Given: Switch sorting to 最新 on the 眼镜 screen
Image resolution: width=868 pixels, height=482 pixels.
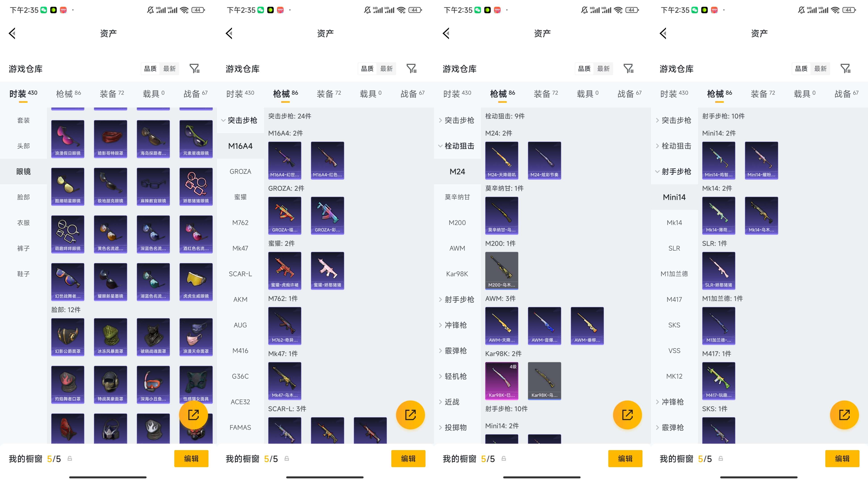Looking at the screenshot, I should point(169,69).
